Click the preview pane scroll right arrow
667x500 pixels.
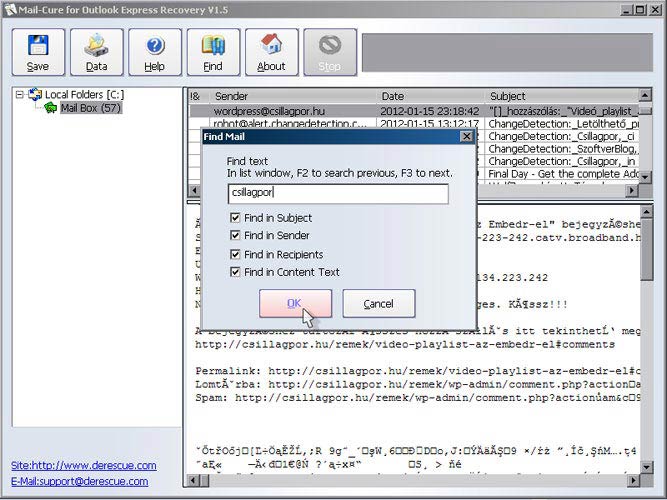[x=633, y=481]
